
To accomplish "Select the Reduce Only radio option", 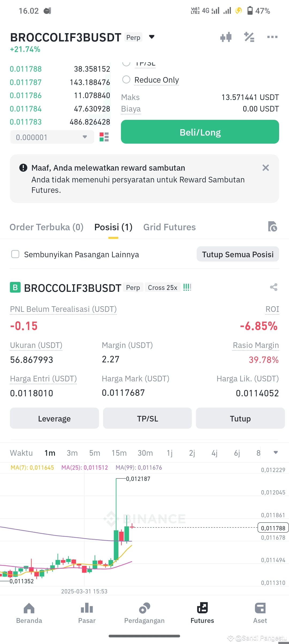I will coord(126,79).
